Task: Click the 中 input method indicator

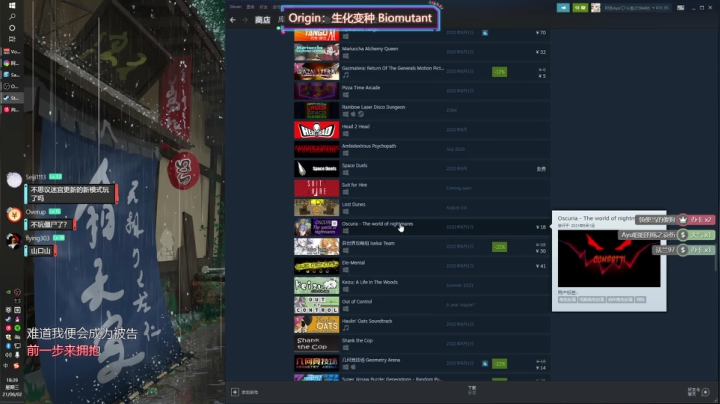Action: click(6, 365)
